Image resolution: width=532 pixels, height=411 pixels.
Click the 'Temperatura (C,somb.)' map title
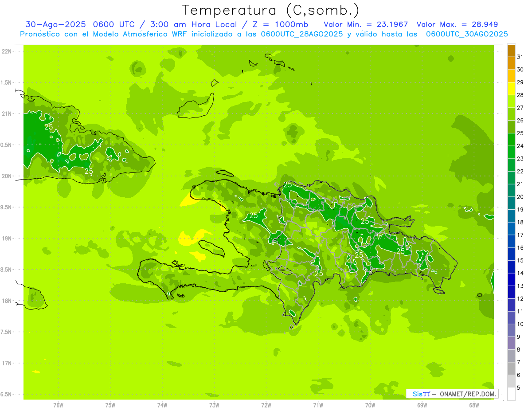point(270,11)
